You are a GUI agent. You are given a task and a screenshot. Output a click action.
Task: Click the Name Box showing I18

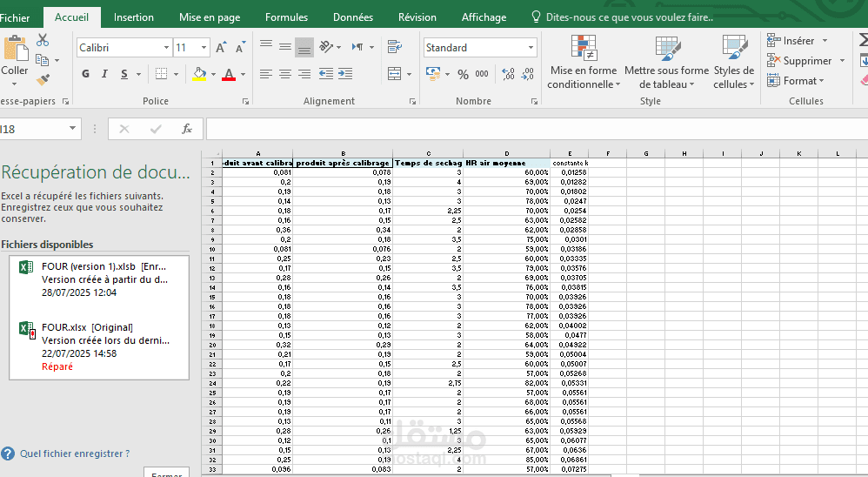click(x=33, y=129)
